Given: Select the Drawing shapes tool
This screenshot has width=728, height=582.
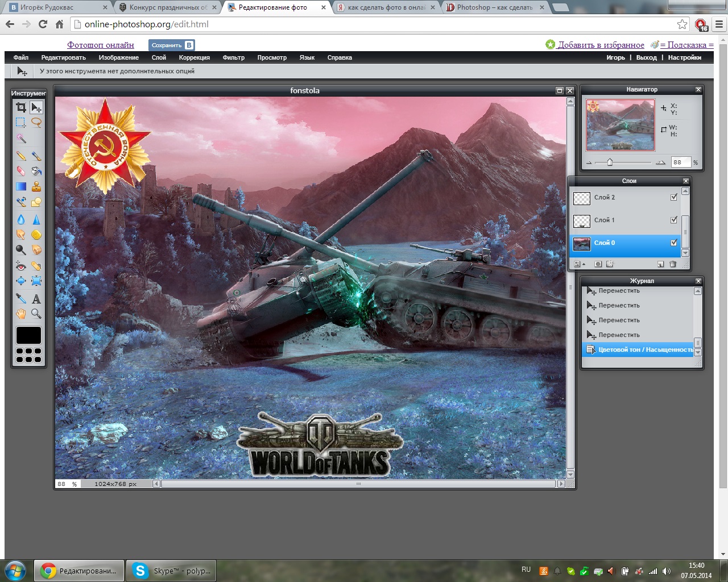Looking at the screenshot, I should coord(36,201).
